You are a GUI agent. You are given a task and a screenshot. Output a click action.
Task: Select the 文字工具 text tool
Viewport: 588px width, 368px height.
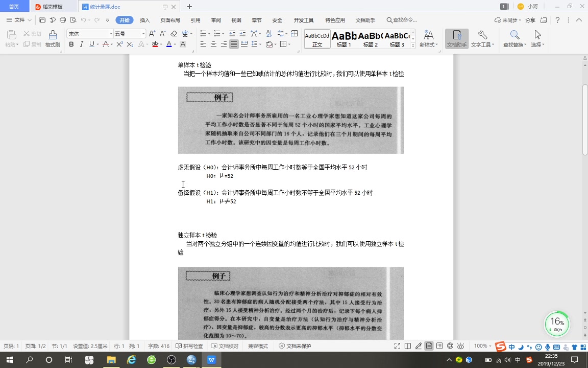coord(483,38)
